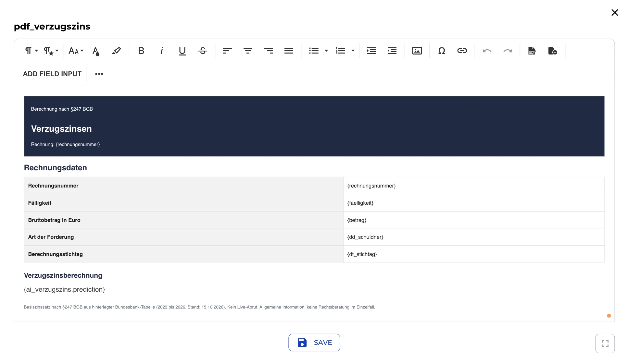Save the template
Image resolution: width=628 pixels, height=364 pixels.
coord(314,343)
